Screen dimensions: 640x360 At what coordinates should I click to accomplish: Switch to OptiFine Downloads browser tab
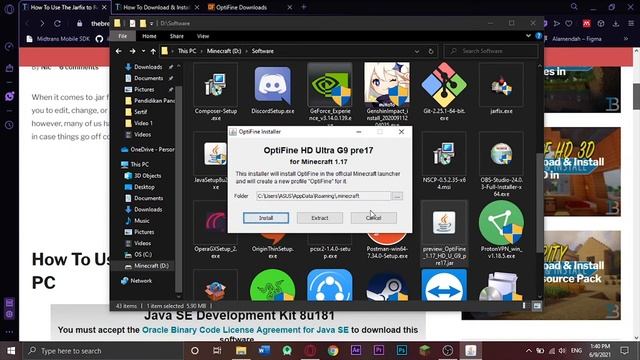point(241,7)
